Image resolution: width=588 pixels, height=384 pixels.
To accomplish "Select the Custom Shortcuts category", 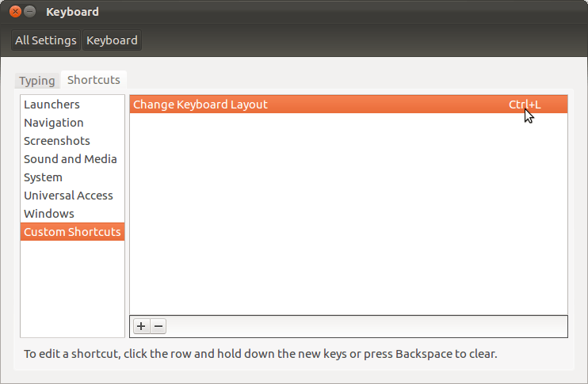I will 72,232.
